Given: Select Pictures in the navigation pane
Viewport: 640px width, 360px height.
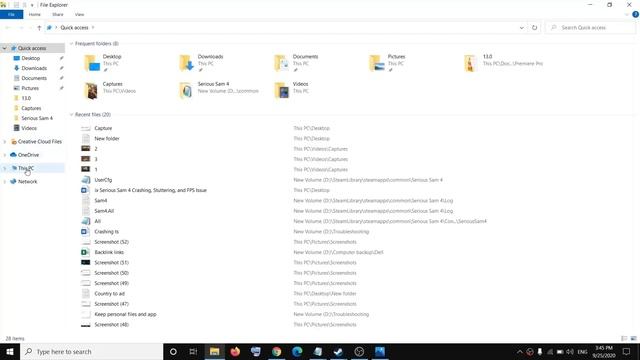Looking at the screenshot, I should (30, 88).
